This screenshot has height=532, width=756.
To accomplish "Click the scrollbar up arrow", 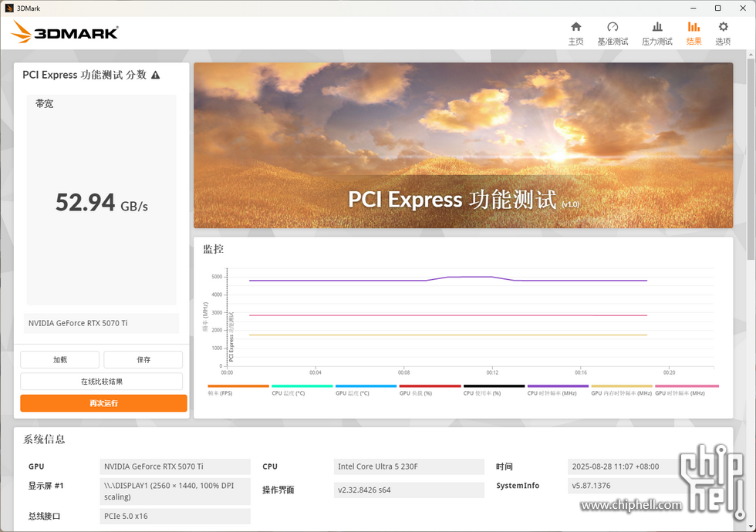I will pos(751,54).
